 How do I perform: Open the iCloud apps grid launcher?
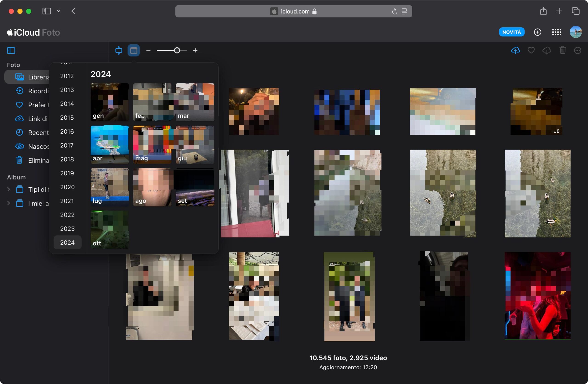click(x=556, y=32)
